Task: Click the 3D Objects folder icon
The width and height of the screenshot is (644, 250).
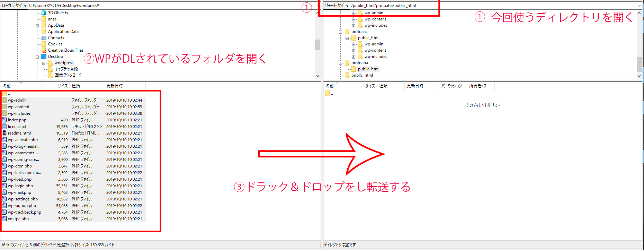Action: point(44,13)
